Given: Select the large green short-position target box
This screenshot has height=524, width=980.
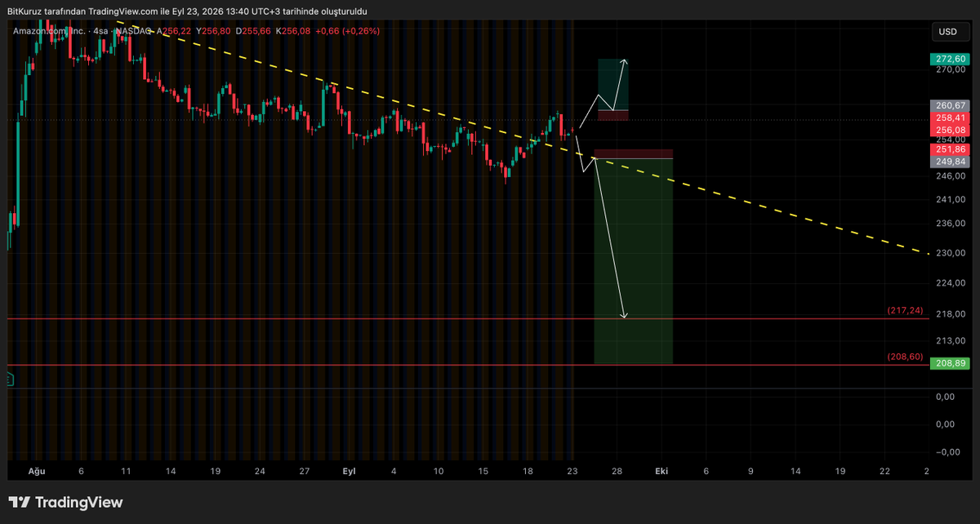Looking at the screenshot, I should coord(634,261).
